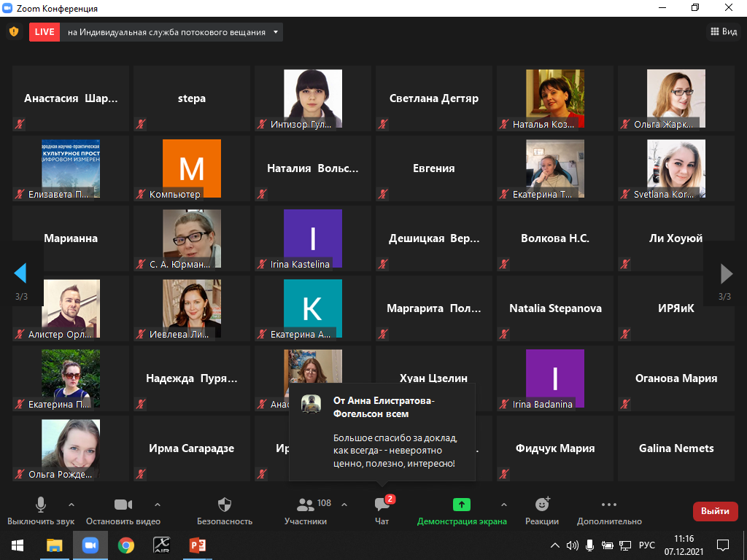Click the Светлана Дегтяр participant name
Image resolution: width=747 pixels, height=560 pixels.
(x=434, y=98)
